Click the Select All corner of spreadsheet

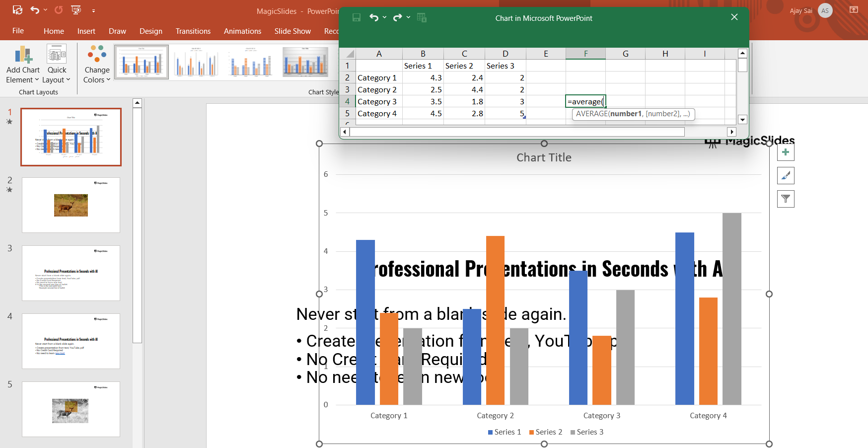click(x=348, y=54)
